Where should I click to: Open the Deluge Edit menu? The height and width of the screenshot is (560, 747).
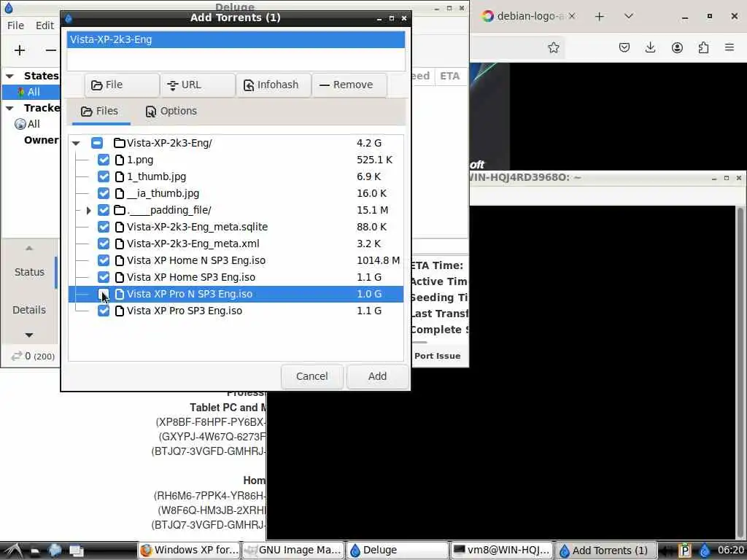click(44, 26)
